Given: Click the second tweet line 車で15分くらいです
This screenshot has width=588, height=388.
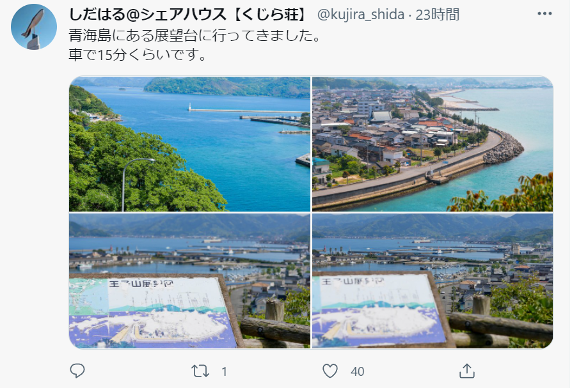Looking at the screenshot, I should (138, 55).
